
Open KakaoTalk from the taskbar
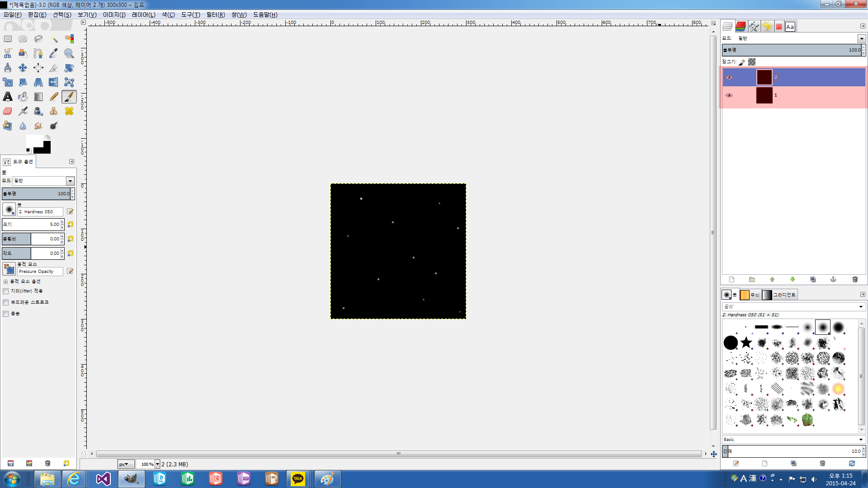[297, 479]
